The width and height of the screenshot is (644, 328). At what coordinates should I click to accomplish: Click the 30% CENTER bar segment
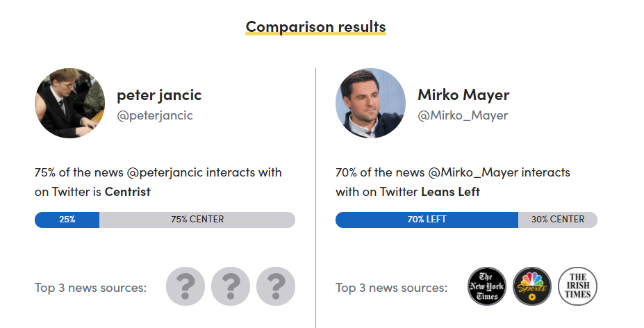pyautogui.click(x=557, y=220)
